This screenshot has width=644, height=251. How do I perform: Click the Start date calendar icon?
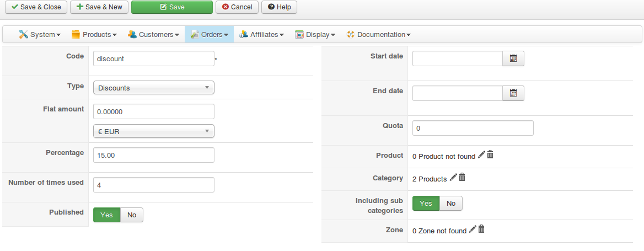(513, 58)
